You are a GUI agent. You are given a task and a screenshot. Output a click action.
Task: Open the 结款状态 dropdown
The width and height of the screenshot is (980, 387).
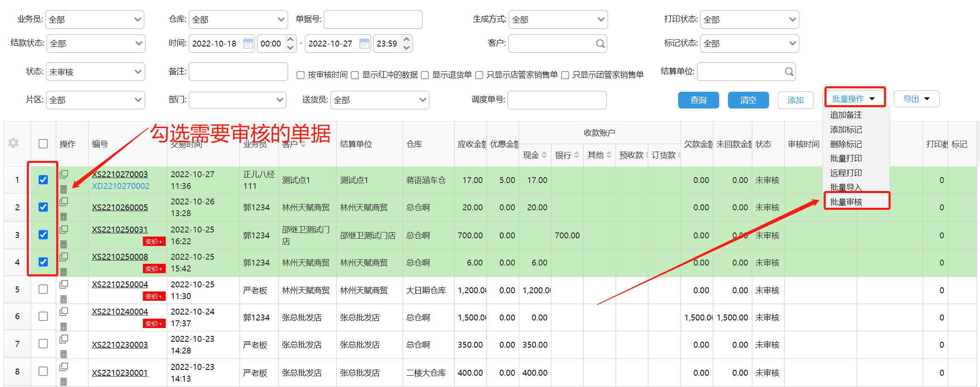pyautogui.click(x=96, y=44)
